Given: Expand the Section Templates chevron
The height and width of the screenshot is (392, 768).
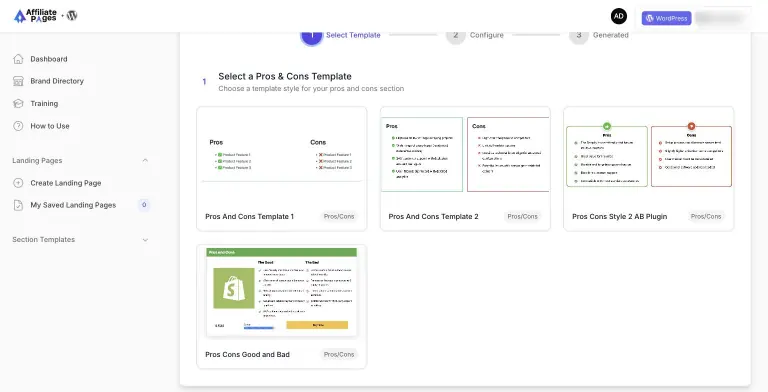Looking at the screenshot, I should [x=145, y=240].
